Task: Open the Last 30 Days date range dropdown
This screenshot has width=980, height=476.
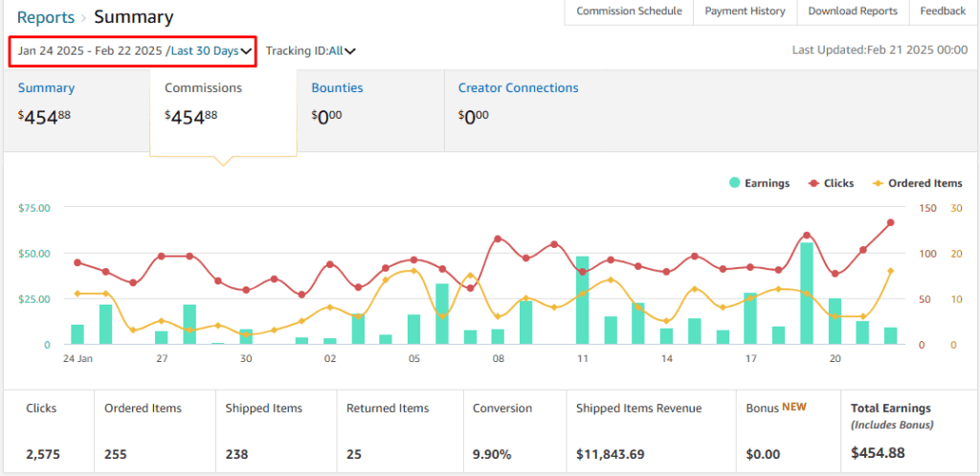Action: click(x=212, y=52)
